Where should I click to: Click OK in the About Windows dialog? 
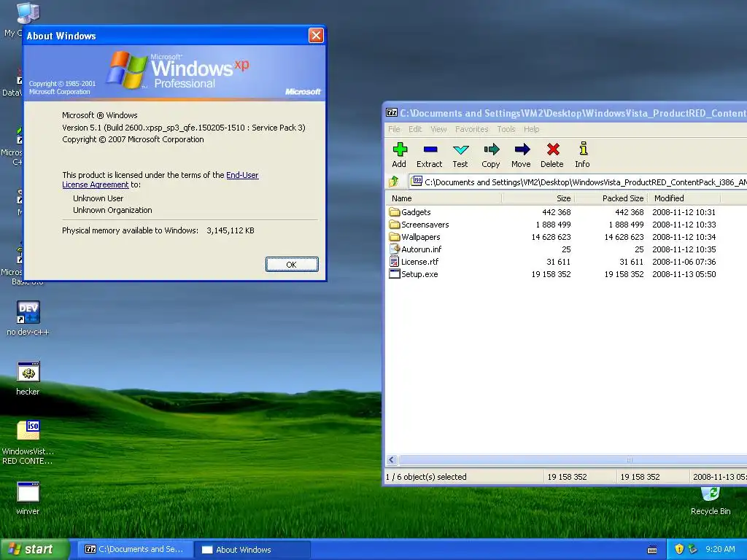292,264
